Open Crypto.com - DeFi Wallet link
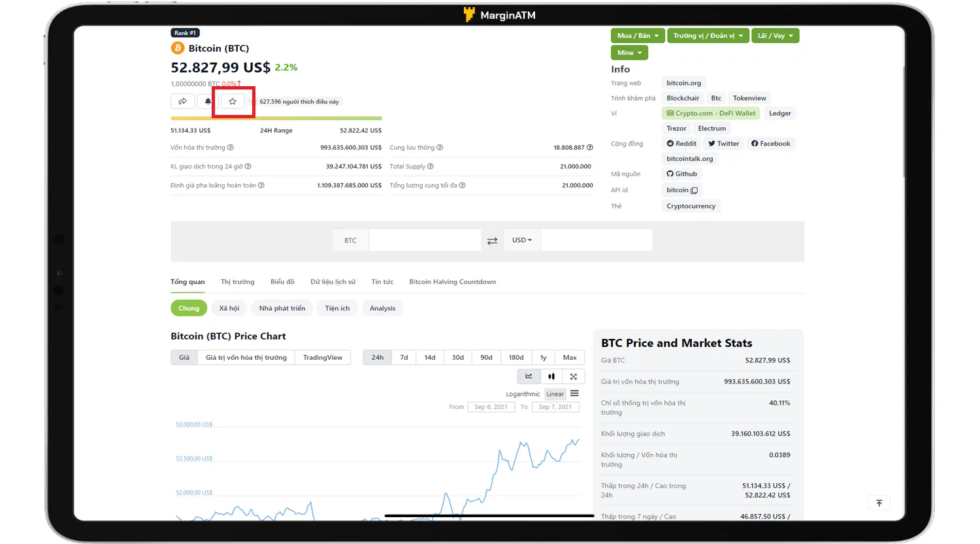This screenshot has height=544, width=980. (x=711, y=113)
